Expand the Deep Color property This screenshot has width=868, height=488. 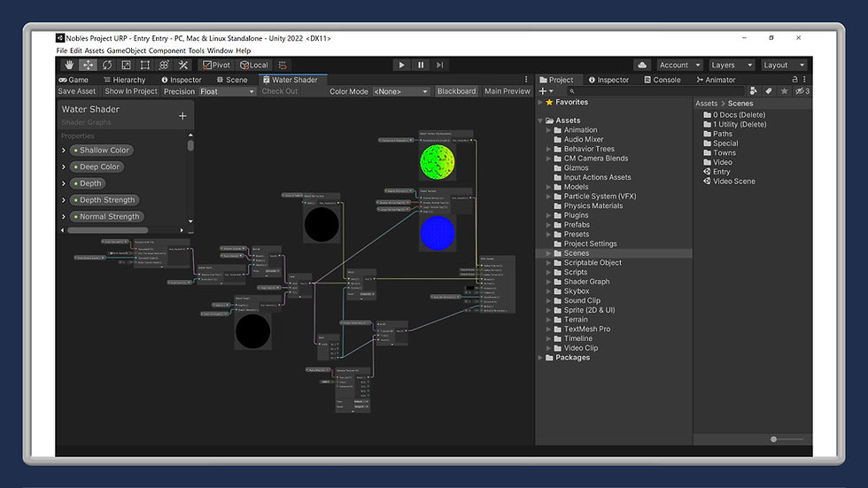click(x=64, y=167)
